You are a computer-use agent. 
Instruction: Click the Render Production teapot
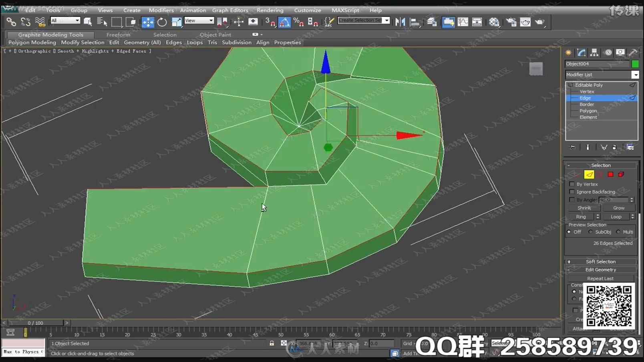[540, 22]
